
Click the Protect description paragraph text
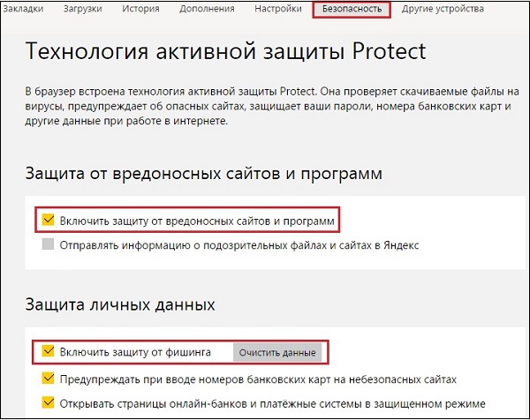pos(265,106)
